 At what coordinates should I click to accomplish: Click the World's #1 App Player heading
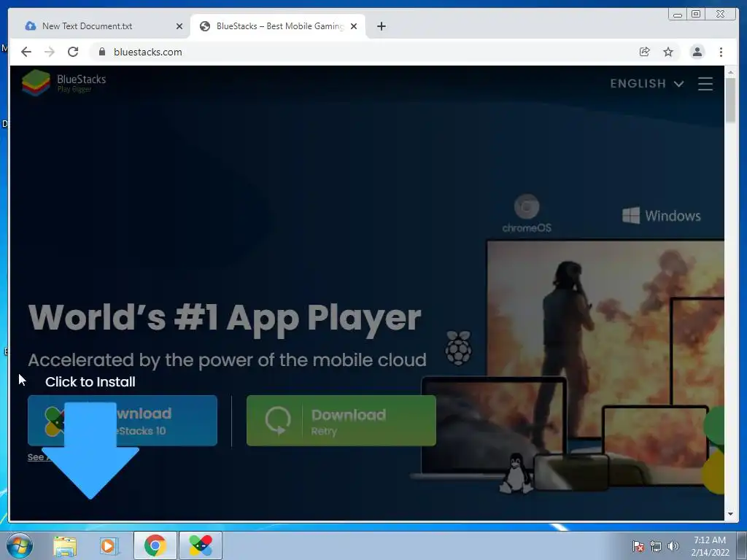pos(225,319)
